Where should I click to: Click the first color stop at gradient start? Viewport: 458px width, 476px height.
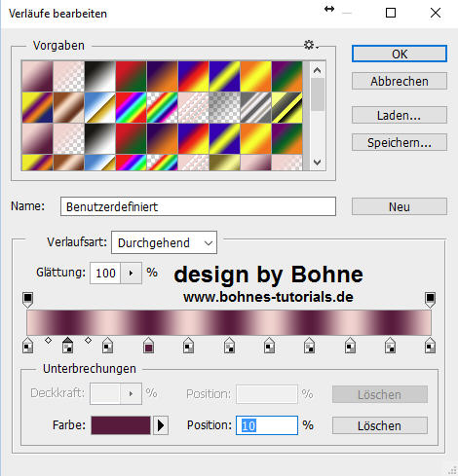pyautogui.click(x=28, y=345)
